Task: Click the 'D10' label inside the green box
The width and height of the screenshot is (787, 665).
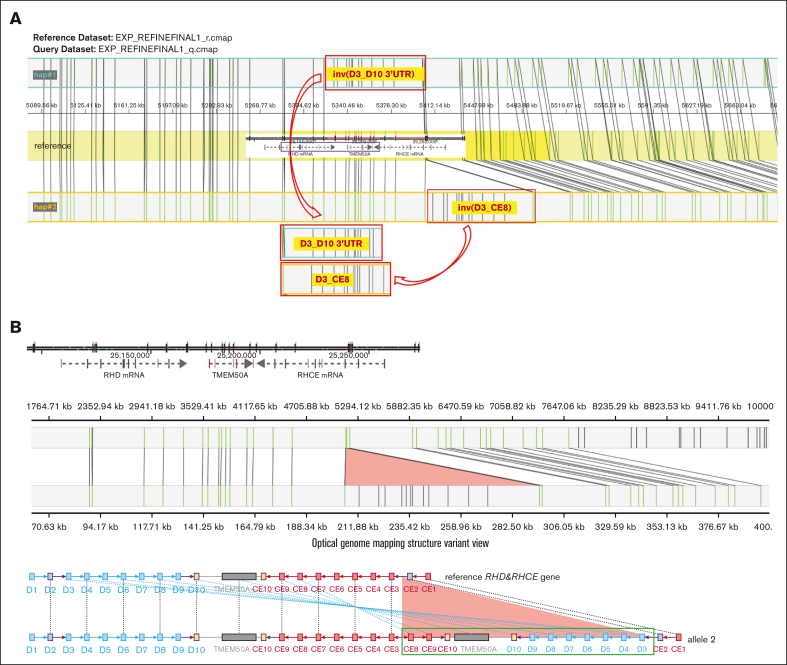Action: click(514, 649)
